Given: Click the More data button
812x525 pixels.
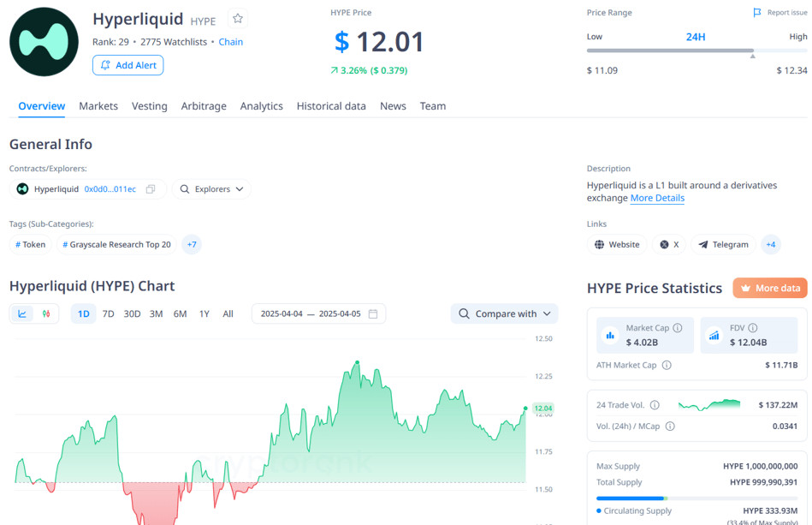Looking at the screenshot, I should coord(769,289).
